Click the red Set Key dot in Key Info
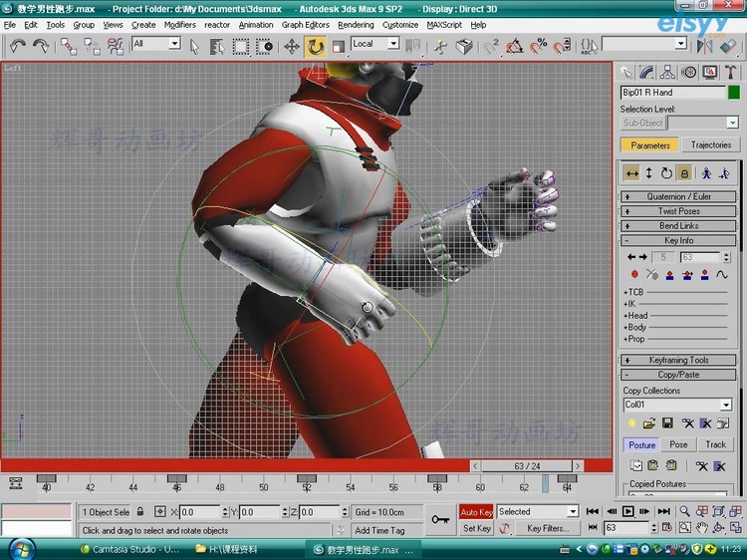This screenshot has height=560, width=747. pyautogui.click(x=634, y=274)
